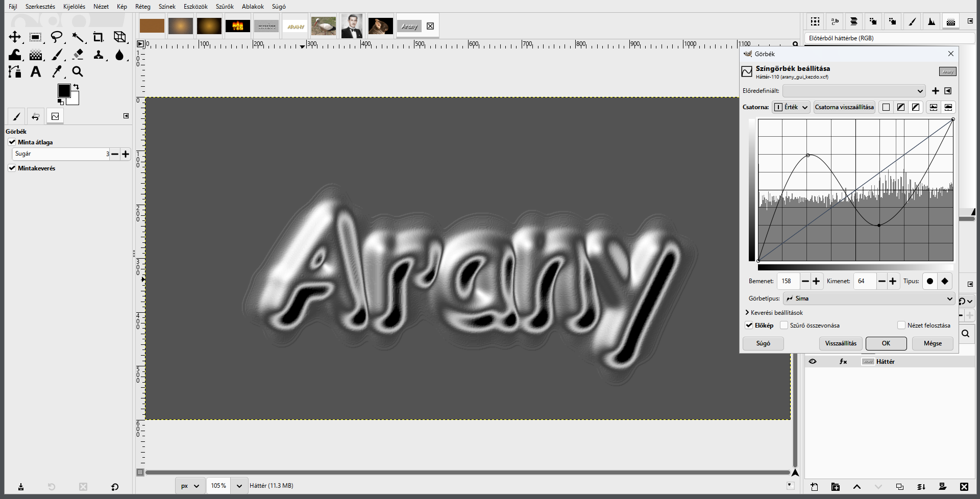Click the Mégse cancel button
This screenshot has width=980, height=499.
[x=933, y=343]
